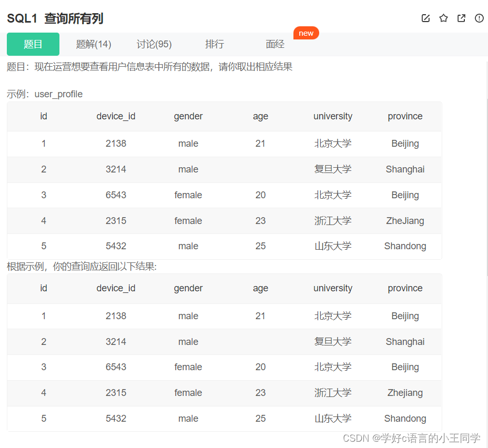Viewport: 488px width, 448px height.
Task: Click the age header in result table
Action: 260,288
